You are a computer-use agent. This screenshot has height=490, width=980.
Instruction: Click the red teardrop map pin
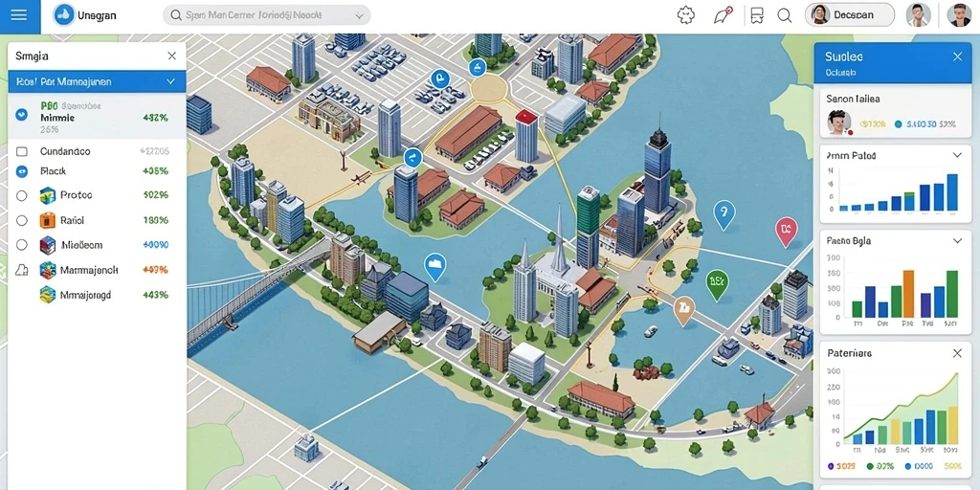pos(786,232)
